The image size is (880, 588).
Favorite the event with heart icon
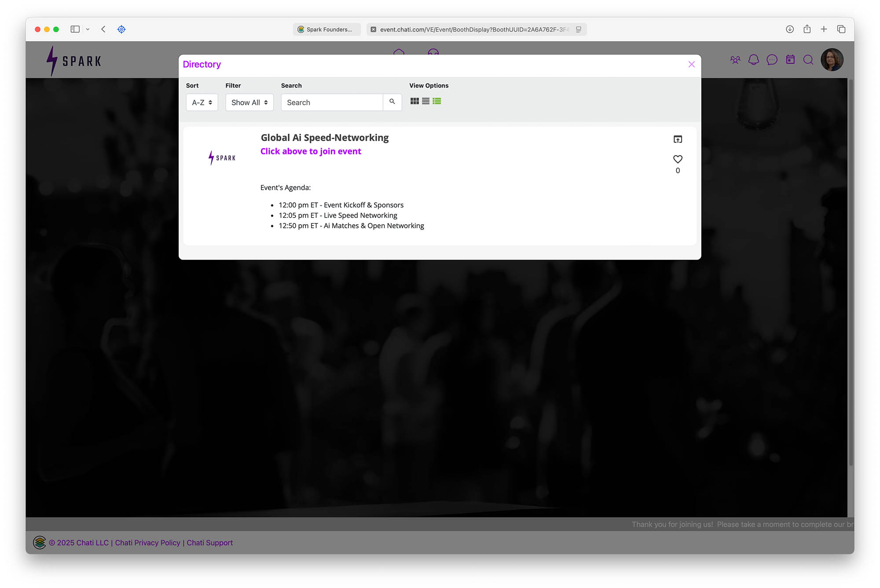[x=678, y=159]
